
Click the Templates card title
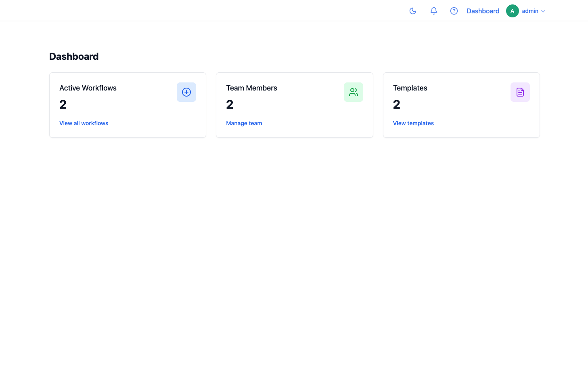pyautogui.click(x=410, y=88)
